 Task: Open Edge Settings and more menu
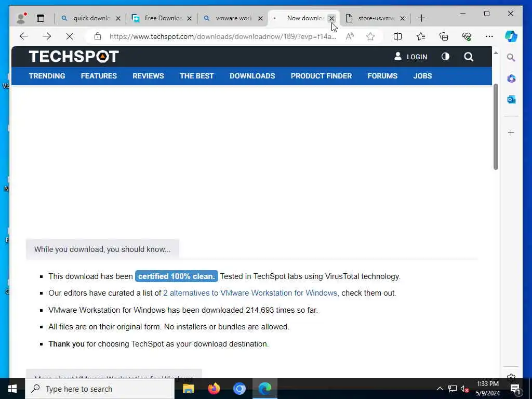click(x=489, y=36)
